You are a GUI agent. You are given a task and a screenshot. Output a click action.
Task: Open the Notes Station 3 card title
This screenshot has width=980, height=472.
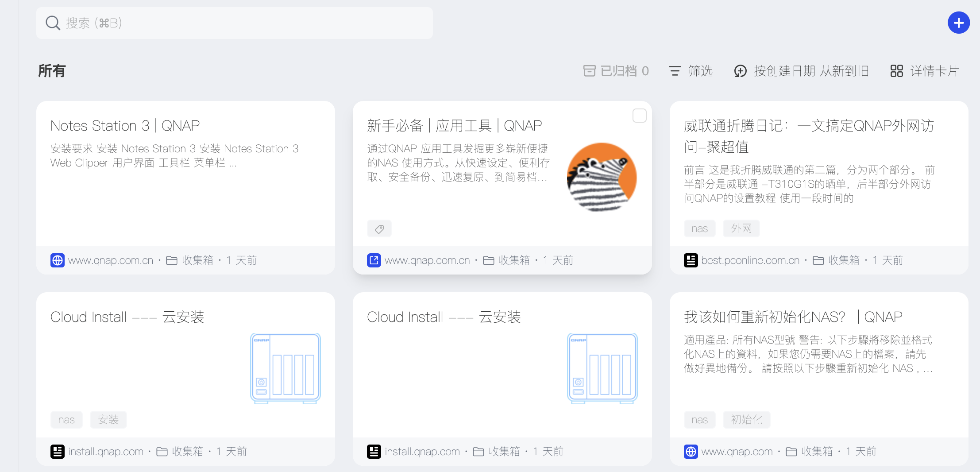[x=125, y=126]
